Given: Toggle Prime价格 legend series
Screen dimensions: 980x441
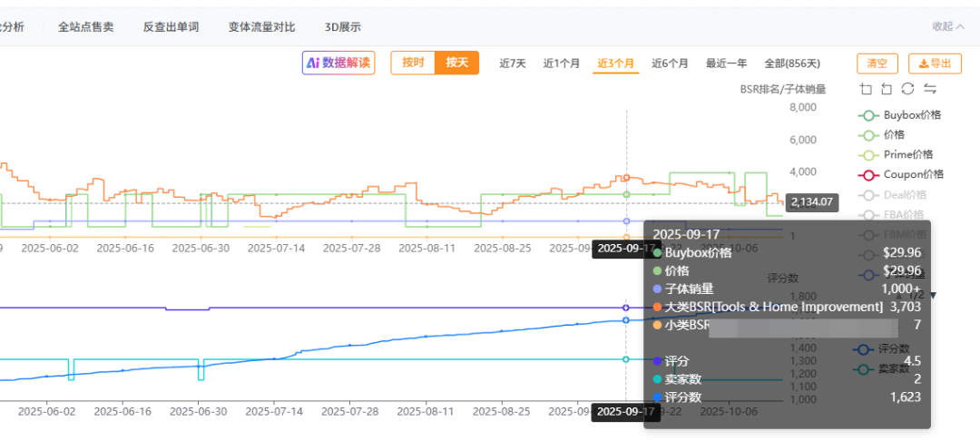Looking at the screenshot, I should coord(901,155).
